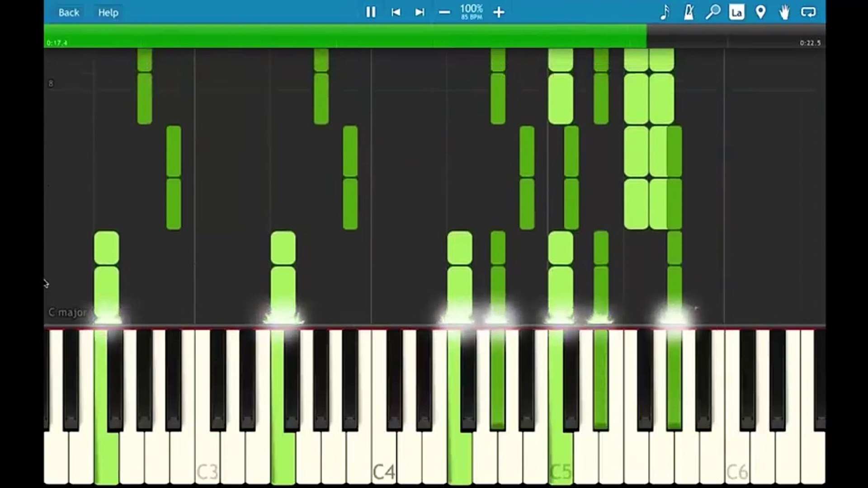
Task: Open the hand settings icon
Action: [x=784, y=12]
